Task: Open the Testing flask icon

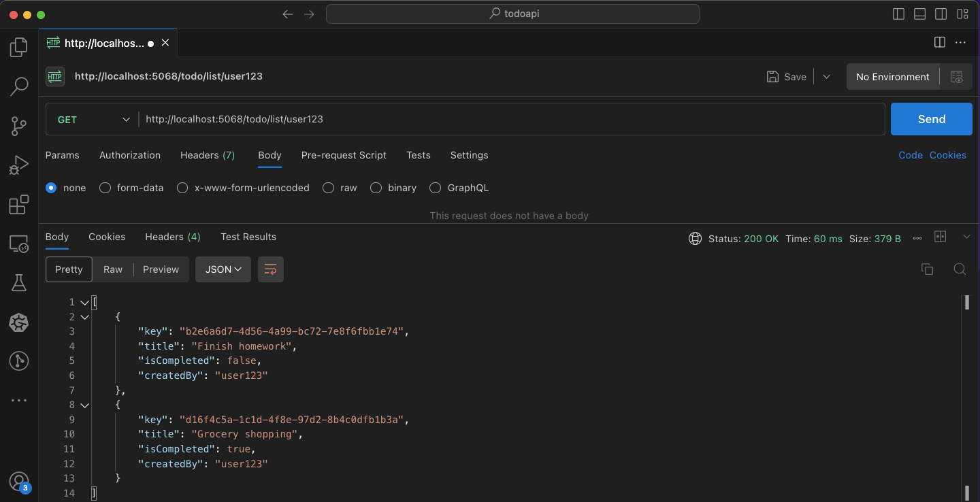Action: [19, 283]
